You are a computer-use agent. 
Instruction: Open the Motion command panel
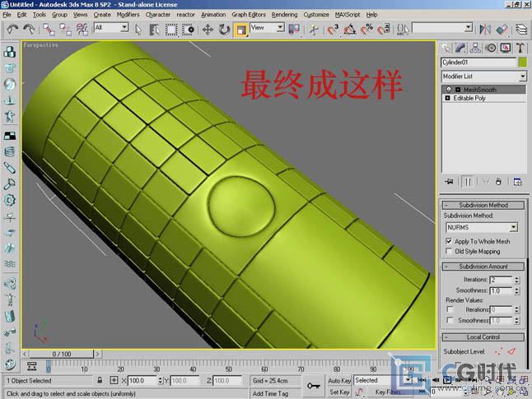pyautogui.click(x=491, y=49)
